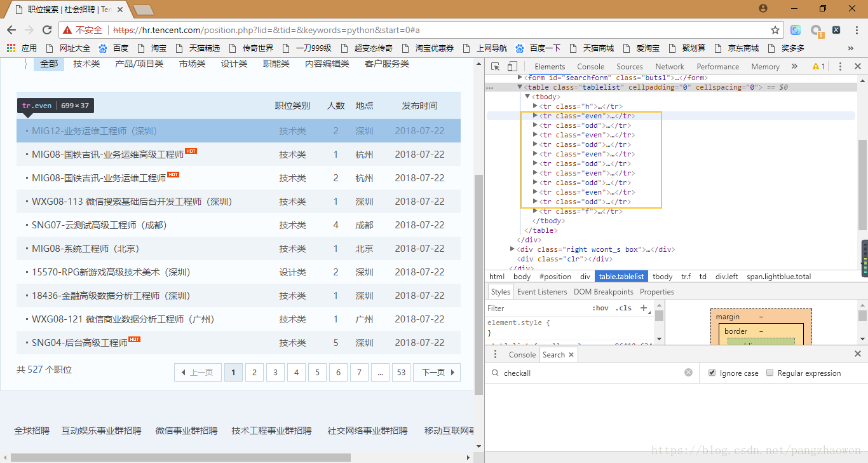Activate DevTools inspect element picker

tap(496, 66)
